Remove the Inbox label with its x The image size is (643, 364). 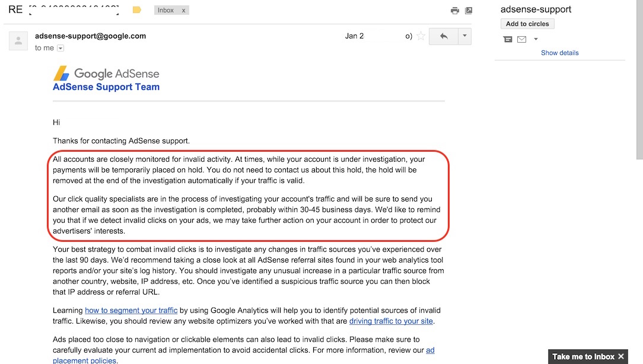[183, 11]
